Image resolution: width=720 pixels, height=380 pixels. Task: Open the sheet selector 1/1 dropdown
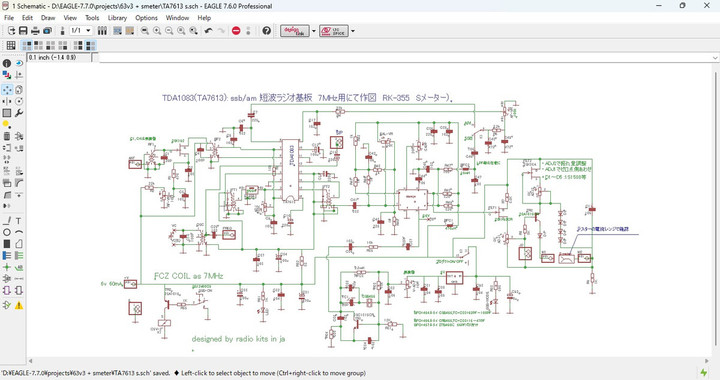pos(81,31)
